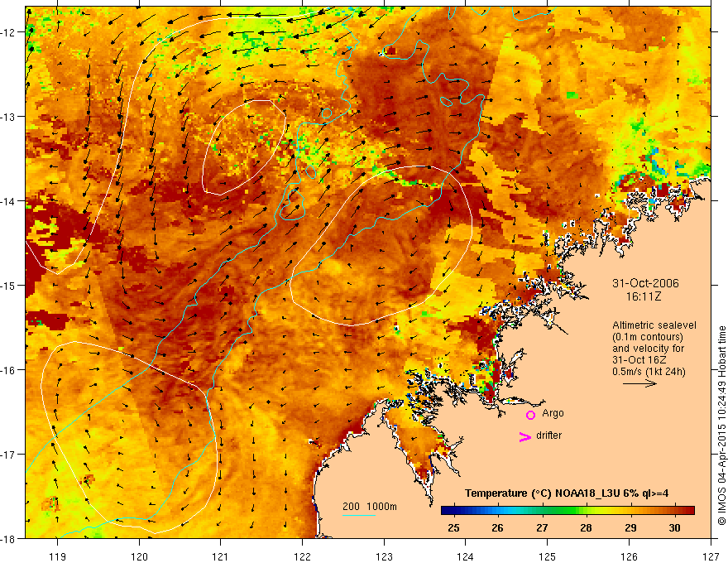Click the 'Argo' legend label

(553, 413)
